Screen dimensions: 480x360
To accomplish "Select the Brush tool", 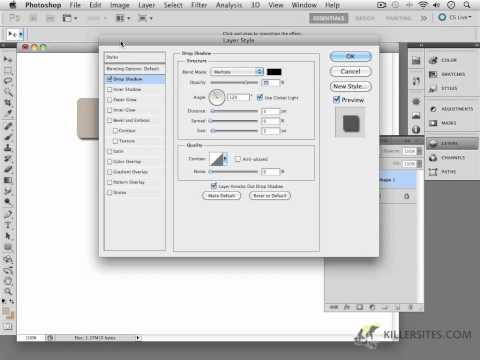I will tap(7, 137).
